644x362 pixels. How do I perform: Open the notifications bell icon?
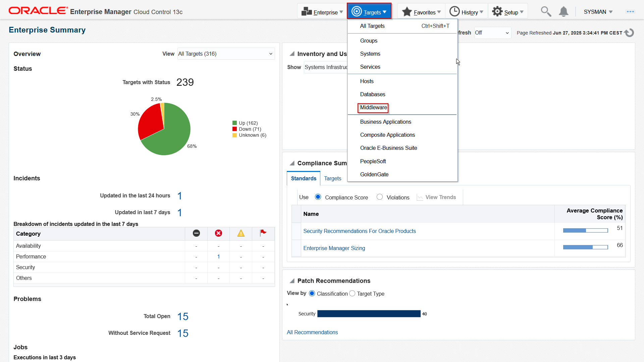(563, 12)
